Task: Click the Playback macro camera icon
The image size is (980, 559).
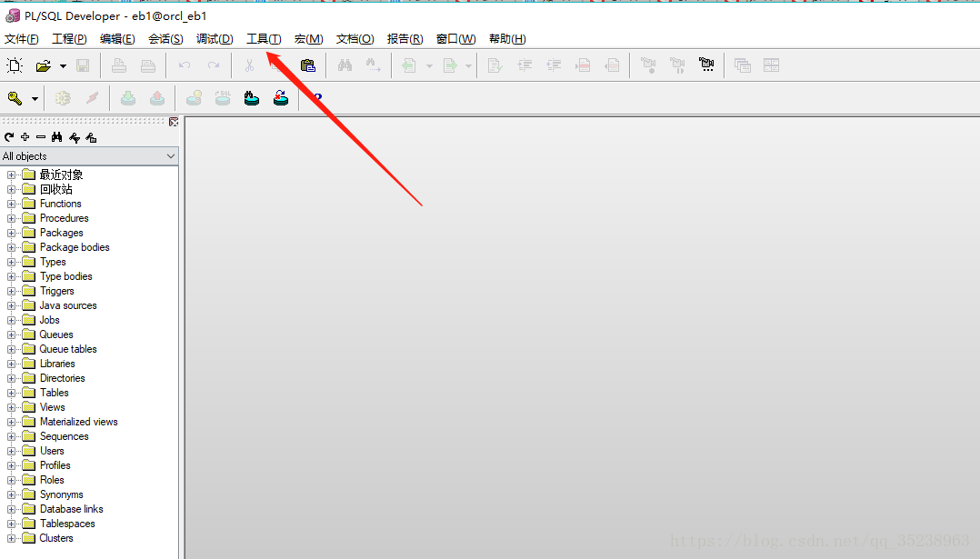Action: (x=677, y=65)
